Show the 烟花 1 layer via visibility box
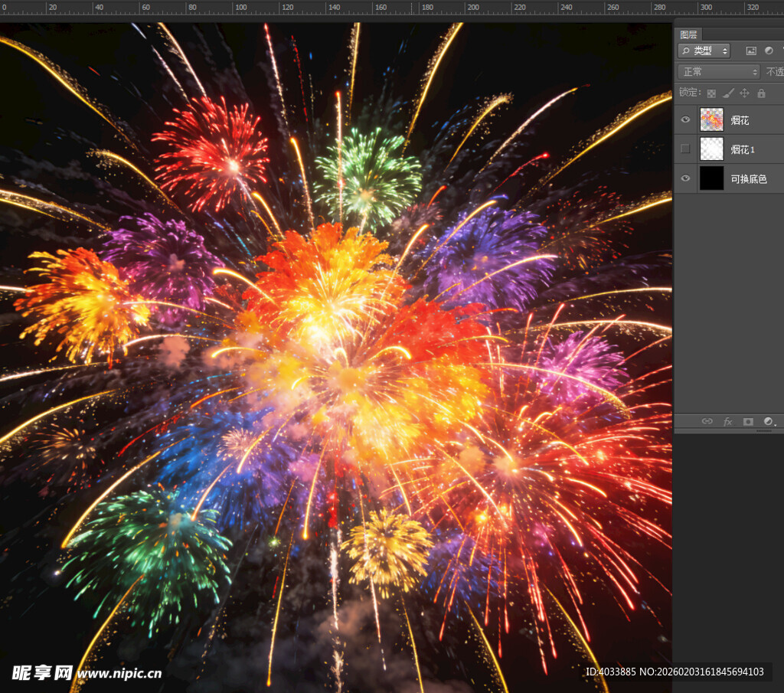The image size is (784, 693). 685,149
